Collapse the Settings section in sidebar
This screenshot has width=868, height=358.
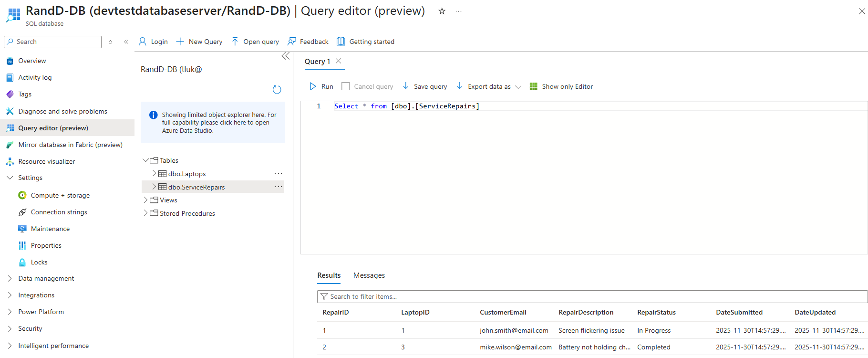10,178
